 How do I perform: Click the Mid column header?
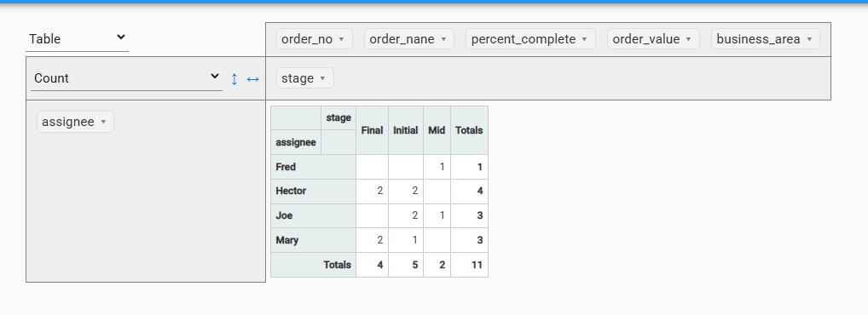(x=437, y=130)
